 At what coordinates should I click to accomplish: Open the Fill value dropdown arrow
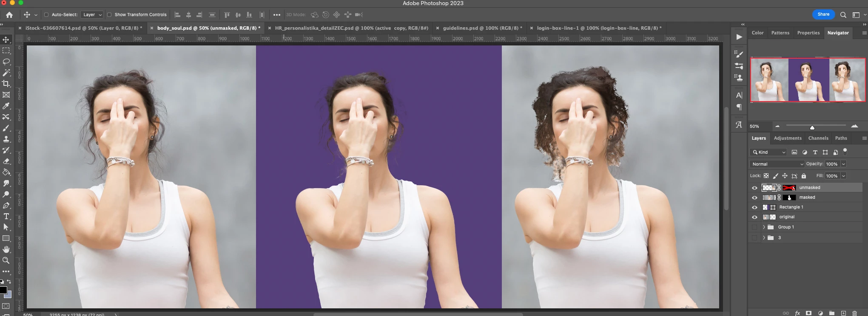pos(843,176)
